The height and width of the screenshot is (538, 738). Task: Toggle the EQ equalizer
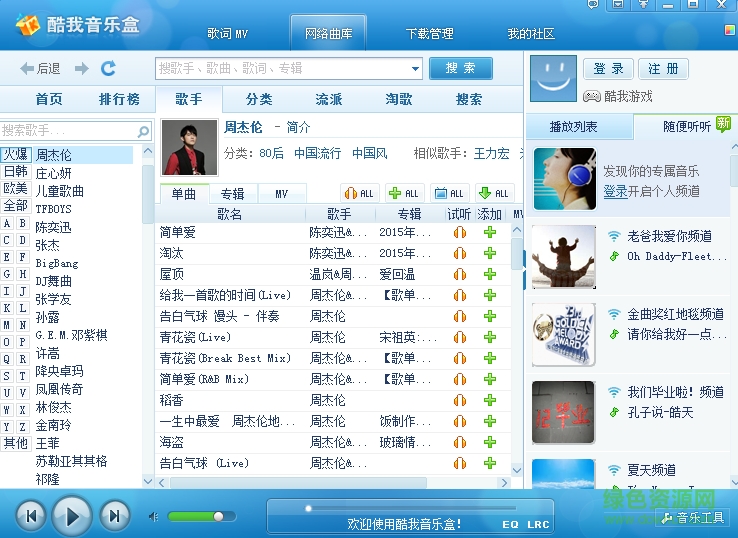click(x=510, y=524)
